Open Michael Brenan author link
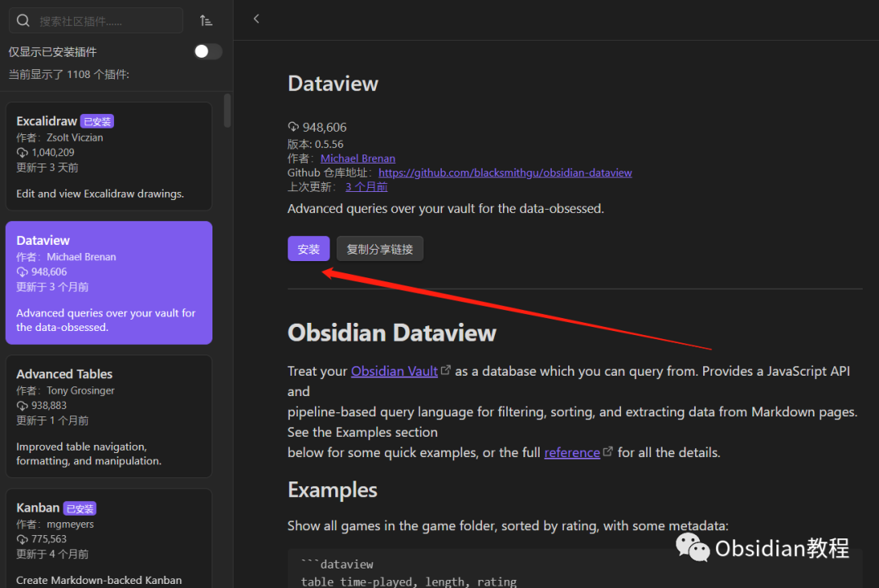 coord(357,159)
